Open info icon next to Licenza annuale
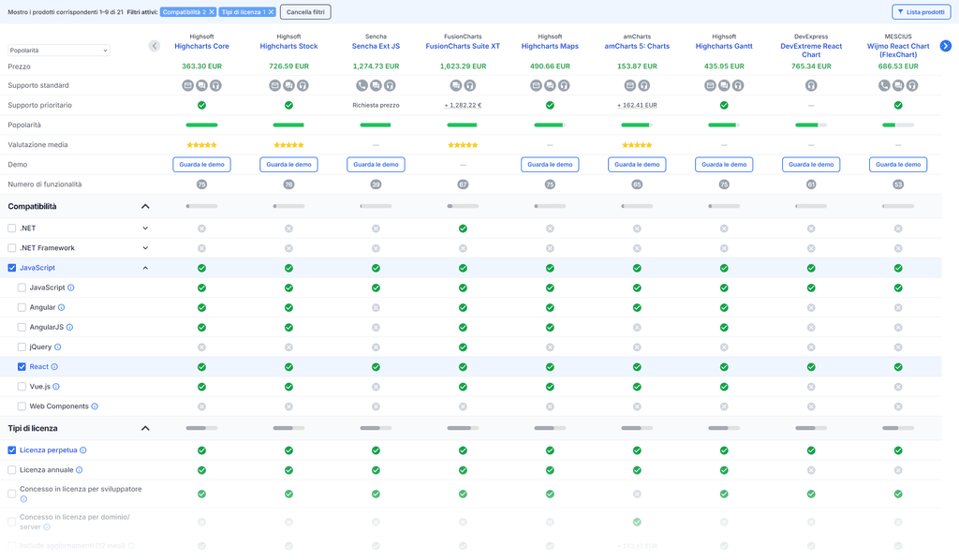The image size is (959, 560). 80,470
